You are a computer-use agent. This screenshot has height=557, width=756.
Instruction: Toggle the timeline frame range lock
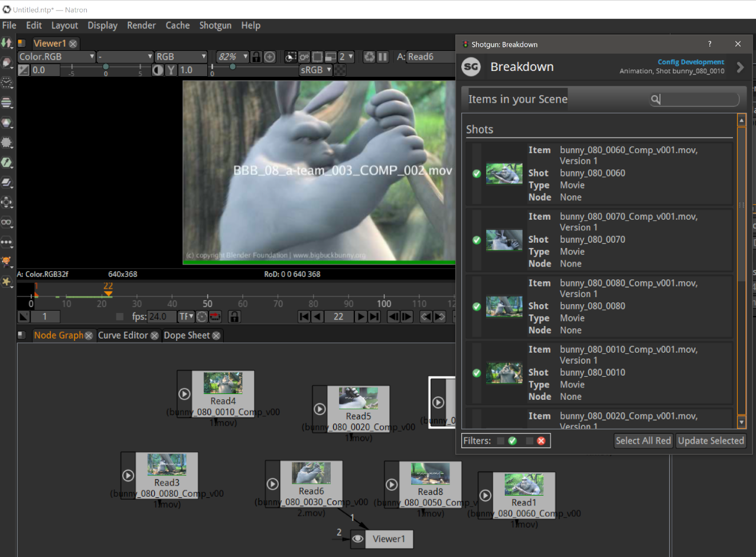click(x=234, y=317)
